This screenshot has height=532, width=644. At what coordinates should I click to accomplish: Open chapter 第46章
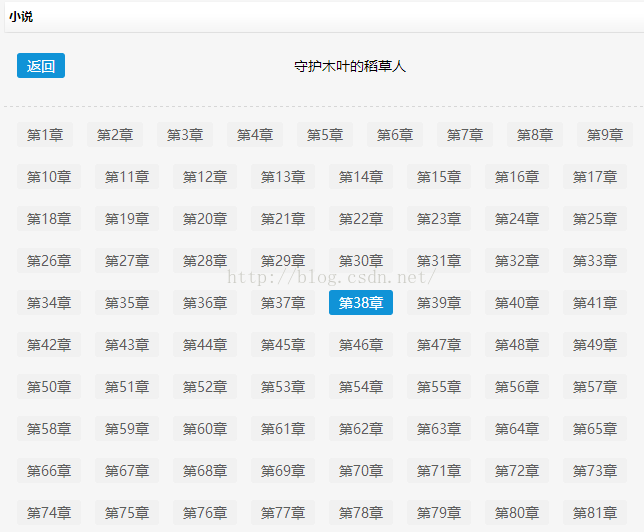click(361, 345)
